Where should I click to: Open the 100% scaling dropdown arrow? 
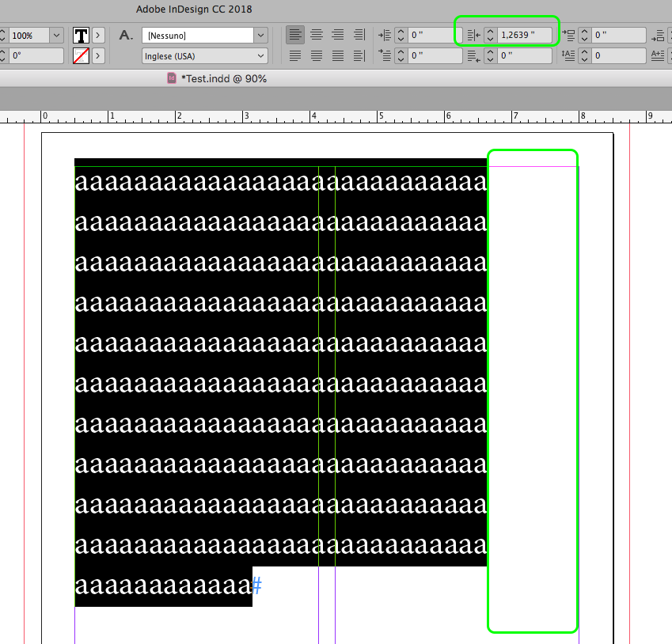click(x=56, y=35)
